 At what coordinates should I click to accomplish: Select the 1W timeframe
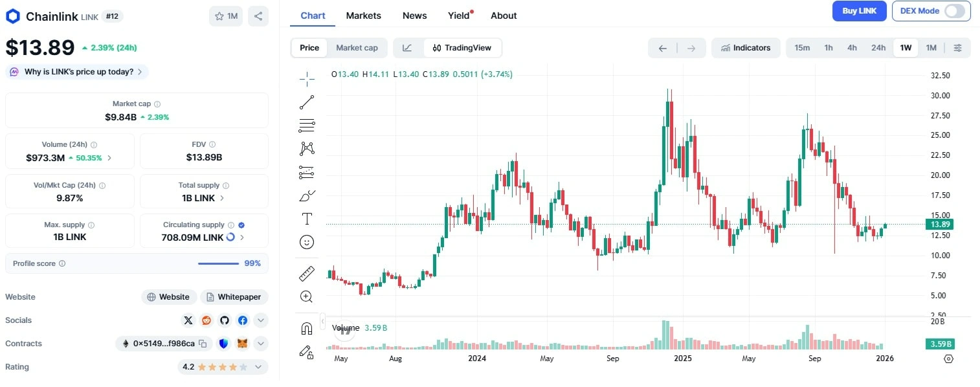coord(906,48)
